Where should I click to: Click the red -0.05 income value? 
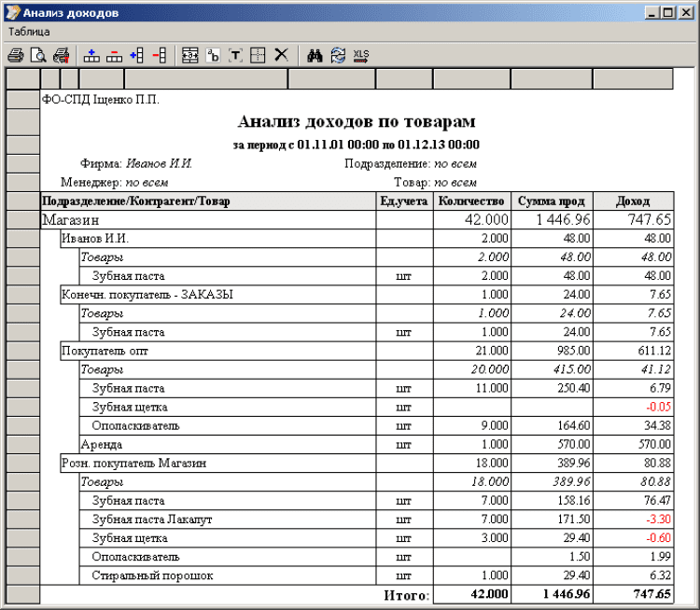tap(659, 407)
